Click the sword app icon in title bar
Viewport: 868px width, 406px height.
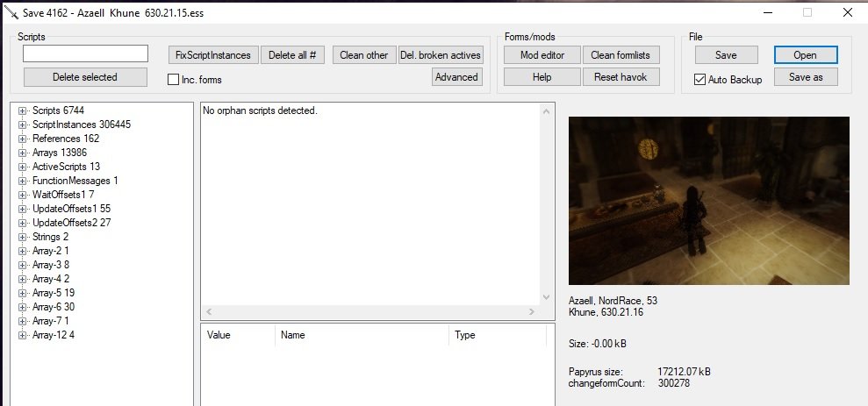(x=11, y=12)
